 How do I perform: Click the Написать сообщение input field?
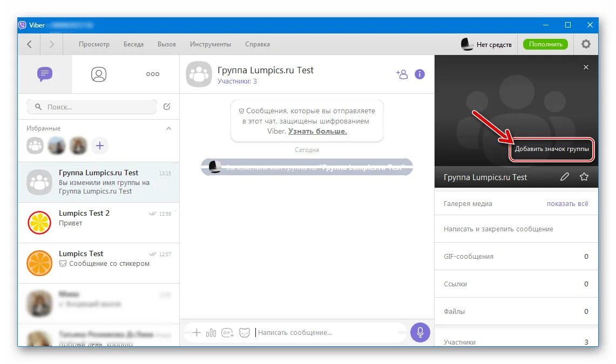330,333
